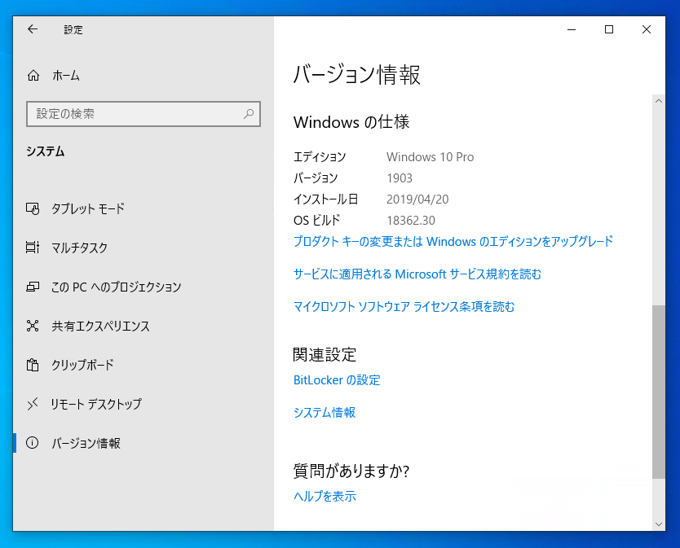This screenshot has width=680, height=548.
Task: Open the プロダクト キーの変更 upgrade link
Action: point(453,241)
